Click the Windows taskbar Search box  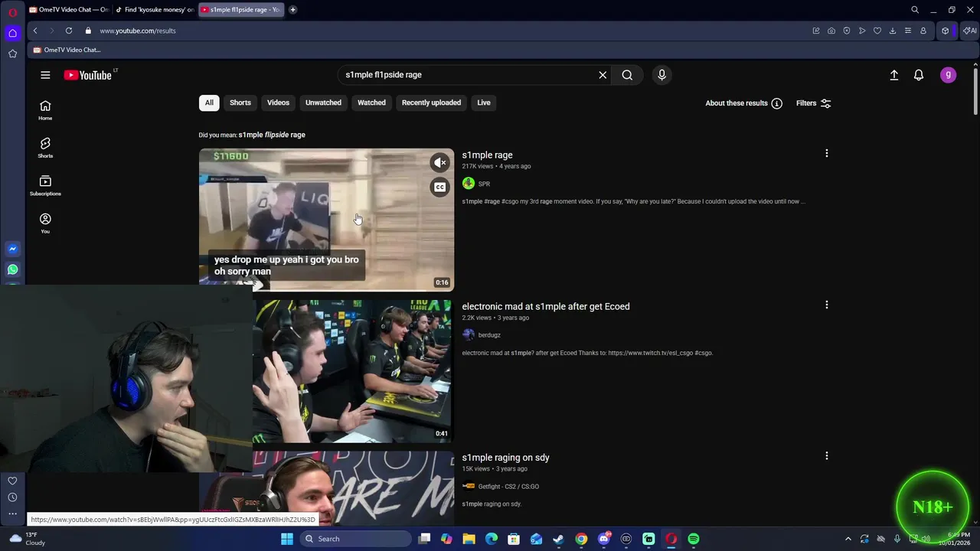(x=355, y=539)
